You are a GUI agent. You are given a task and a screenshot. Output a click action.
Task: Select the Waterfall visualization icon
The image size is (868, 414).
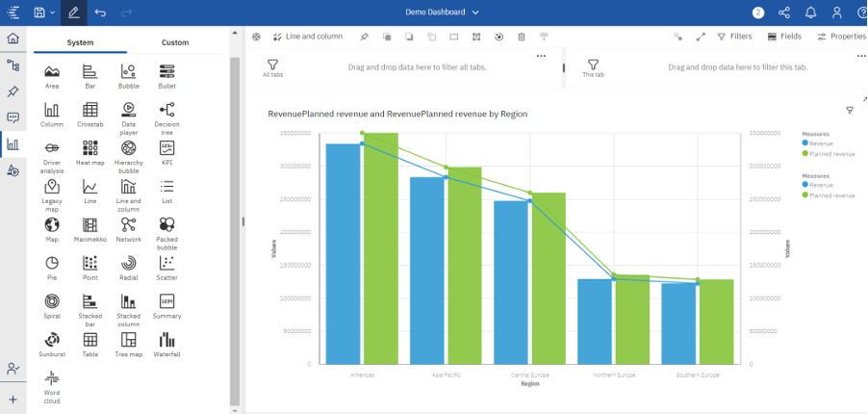166,340
